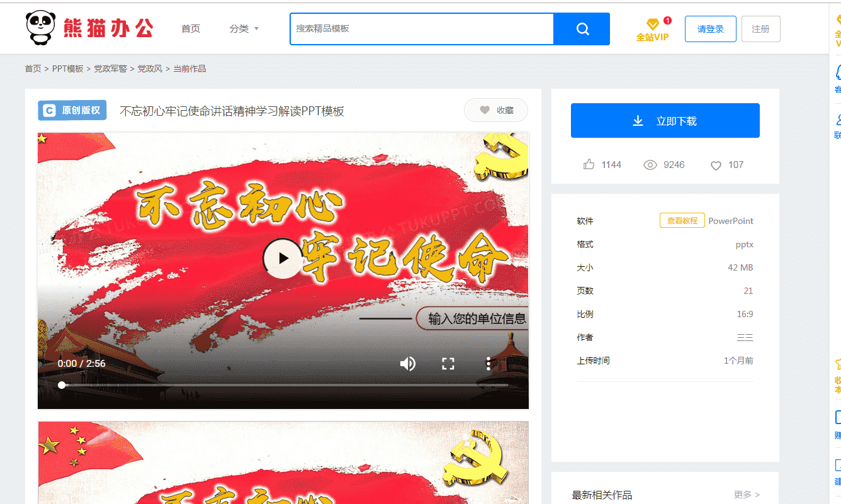Play the template preview video
Image resolution: width=841 pixels, height=504 pixels.
pyautogui.click(x=283, y=258)
